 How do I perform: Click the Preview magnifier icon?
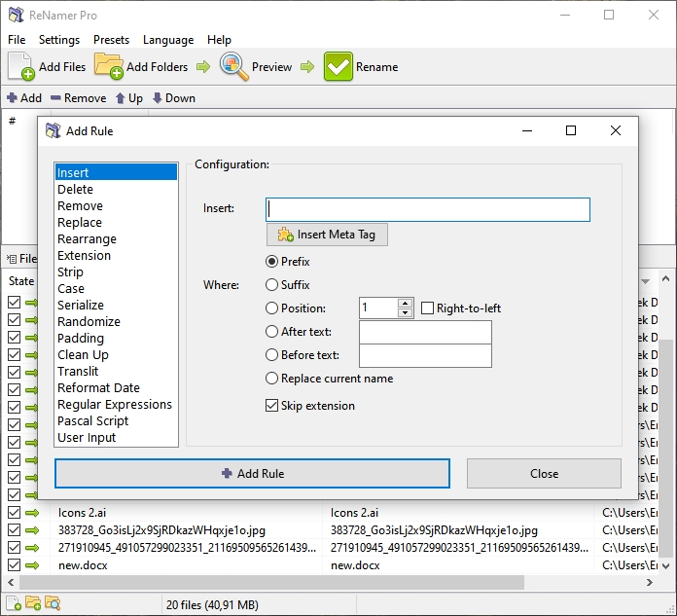pyautogui.click(x=233, y=66)
